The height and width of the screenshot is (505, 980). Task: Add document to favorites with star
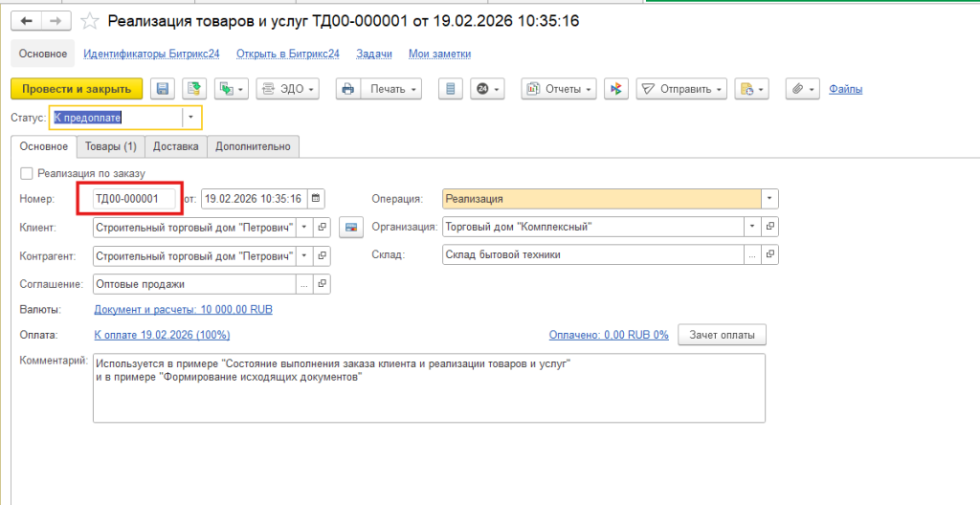[89, 20]
